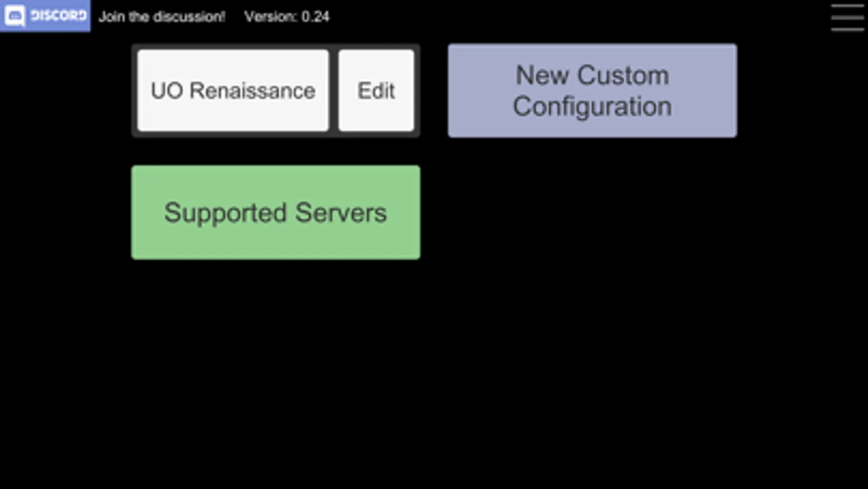Click the "Join the discussion!" text
Image resolution: width=868 pixels, height=489 pixels.
(162, 17)
